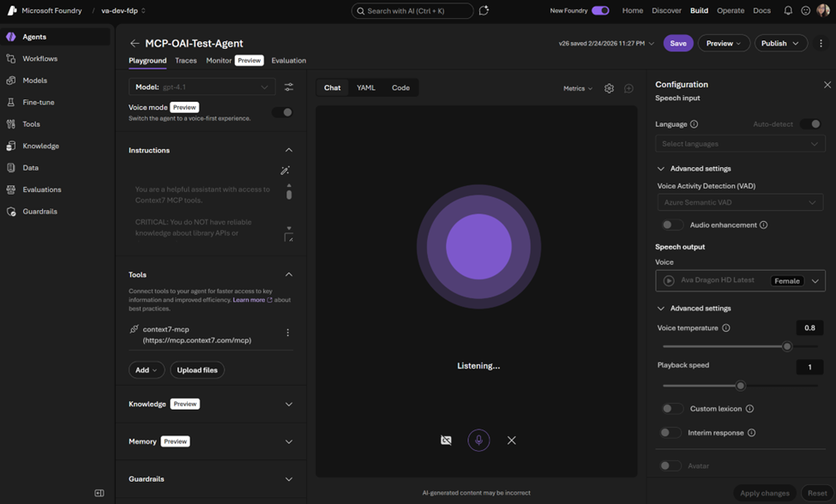Enable Audio enhancement toggle

tap(672, 225)
